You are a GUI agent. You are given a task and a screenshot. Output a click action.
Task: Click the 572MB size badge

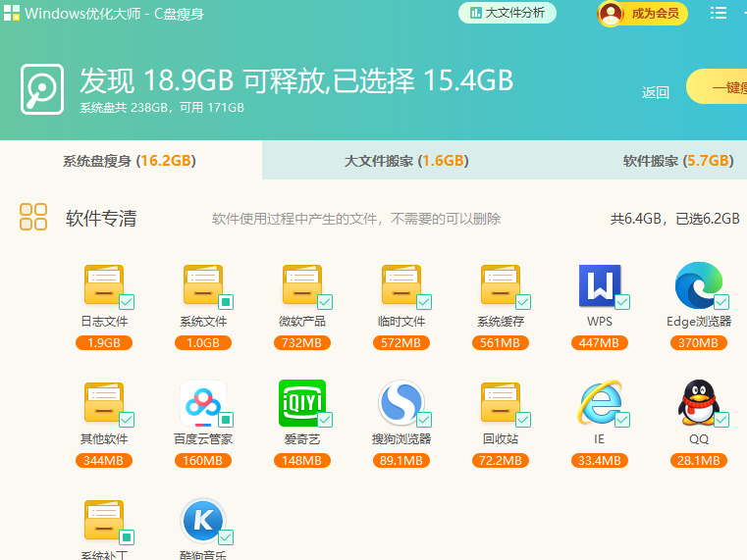click(401, 342)
